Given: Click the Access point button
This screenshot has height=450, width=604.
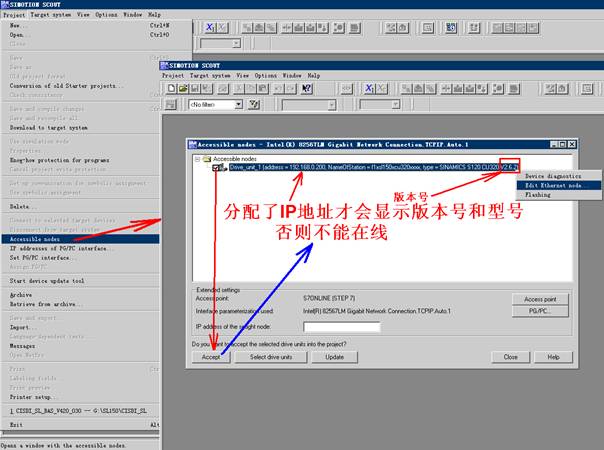Looking at the screenshot, I should pyautogui.click(x=539, y=299).
